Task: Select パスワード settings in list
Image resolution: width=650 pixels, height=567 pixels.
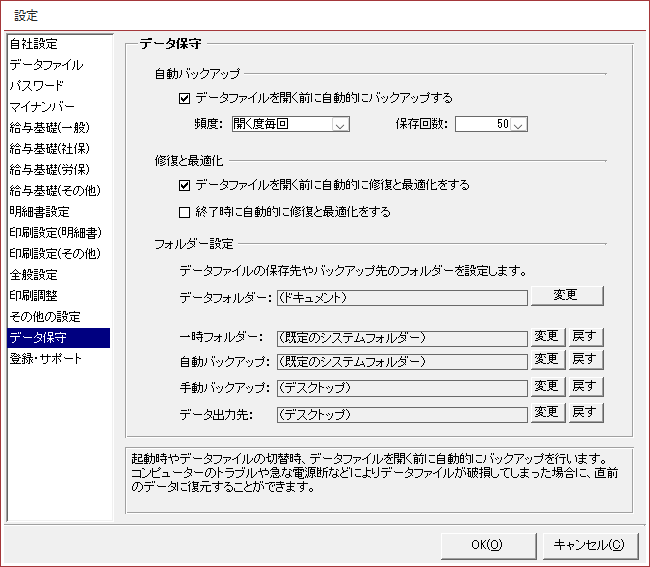Action: tap(36, 86)
